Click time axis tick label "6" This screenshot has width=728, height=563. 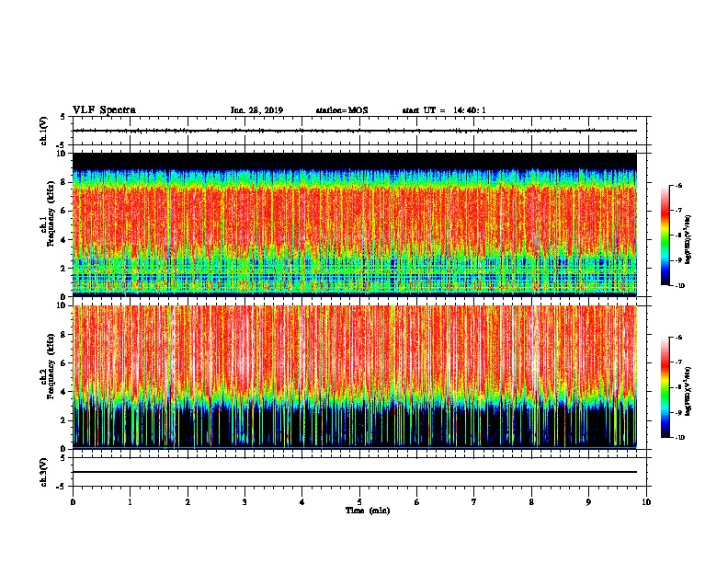click(417, 502)
